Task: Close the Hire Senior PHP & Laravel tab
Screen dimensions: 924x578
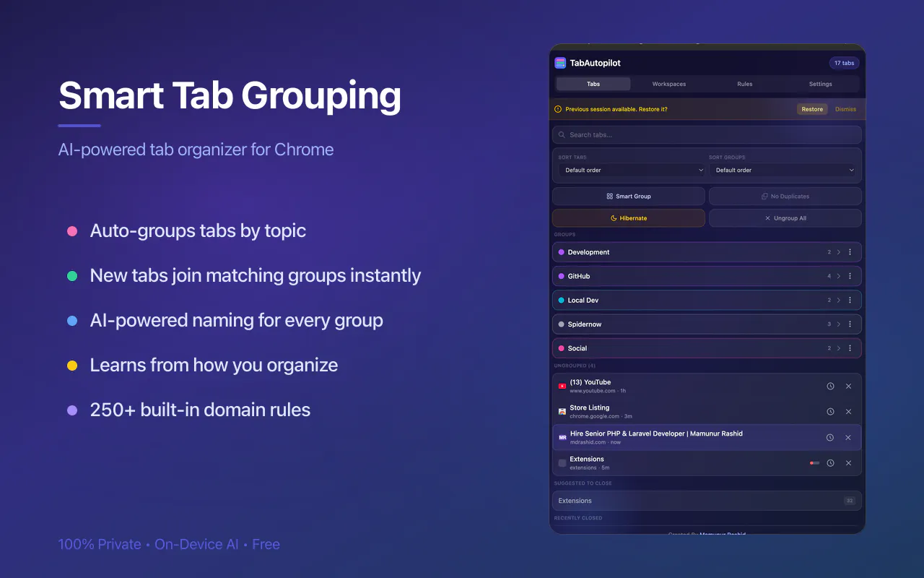Action: [x=848, y=437]
